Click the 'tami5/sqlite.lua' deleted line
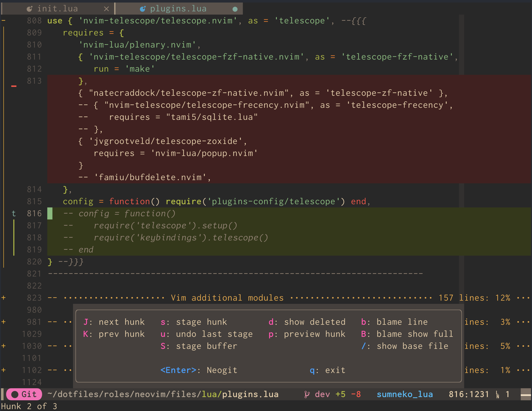This screenshot has width=532, height=411. [168, 117]
